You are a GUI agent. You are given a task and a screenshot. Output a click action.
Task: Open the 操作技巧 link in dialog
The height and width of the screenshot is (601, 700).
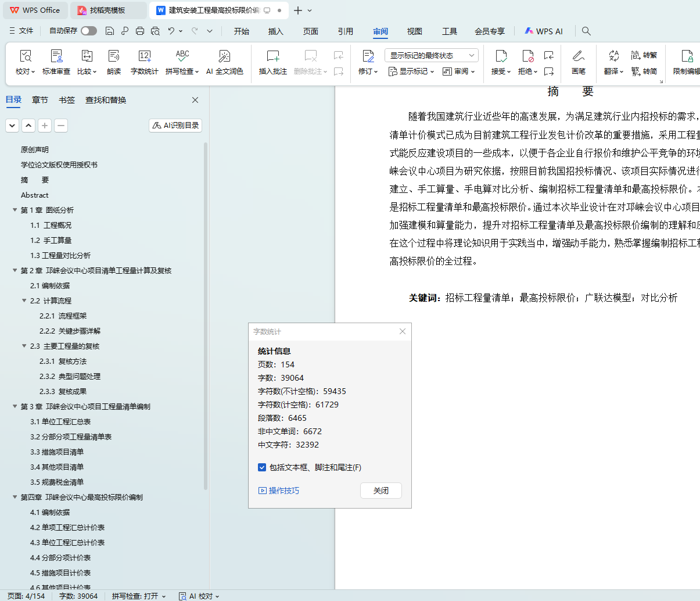click(x=279, y=491)
